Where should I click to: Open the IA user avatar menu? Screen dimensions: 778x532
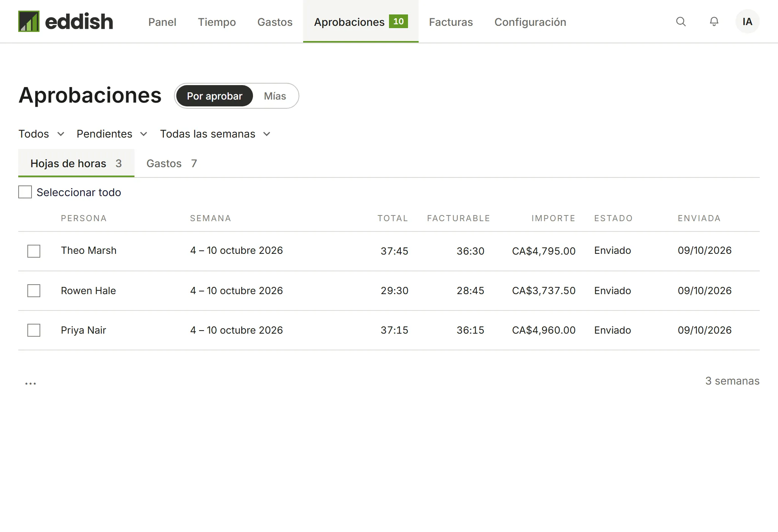click(747, 22)
